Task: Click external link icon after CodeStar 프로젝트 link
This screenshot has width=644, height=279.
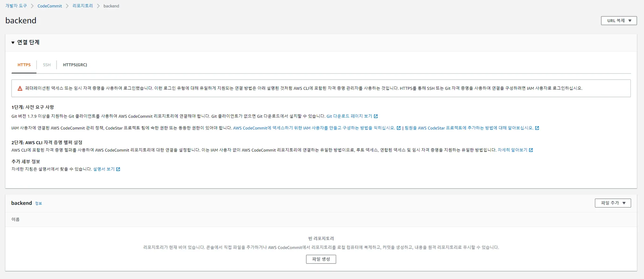Action: 537,128
